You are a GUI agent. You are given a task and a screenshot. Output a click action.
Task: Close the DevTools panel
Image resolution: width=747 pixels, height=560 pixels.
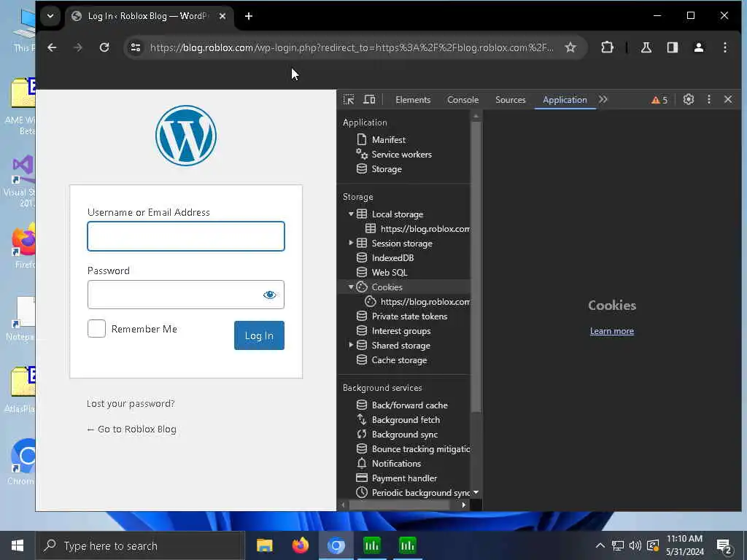pos(728,99)
